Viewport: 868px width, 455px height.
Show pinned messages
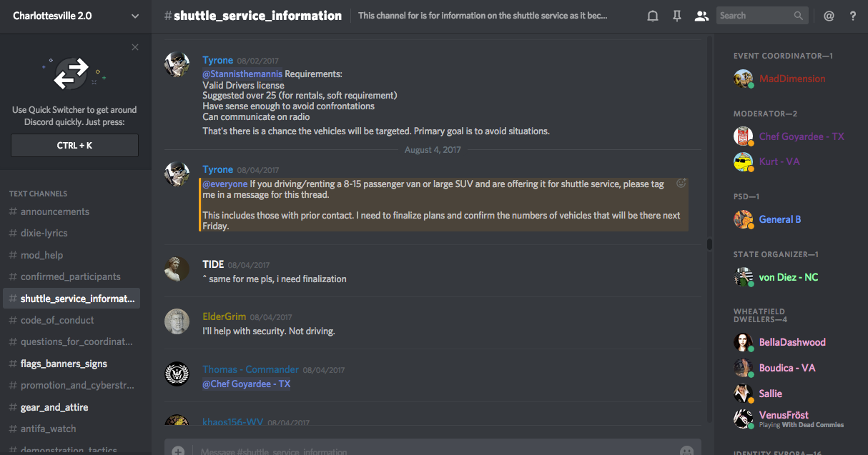click(677, 16)
